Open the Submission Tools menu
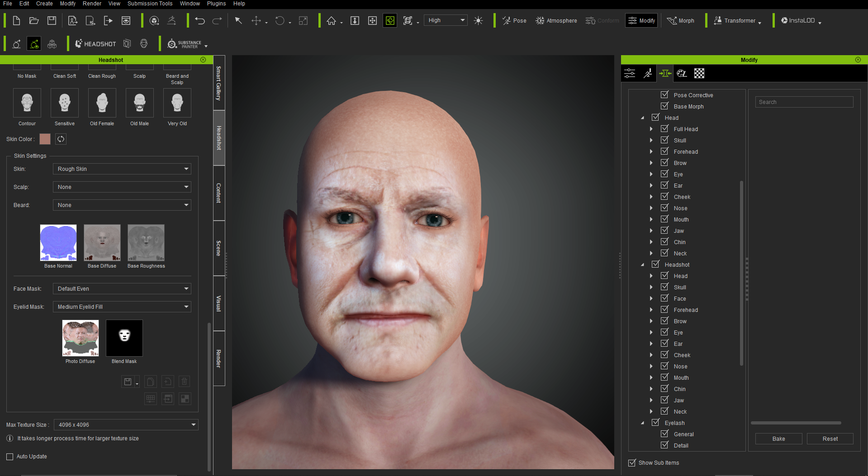The width and height of the screenshot is (868, 476). click(x=150, y=4)
